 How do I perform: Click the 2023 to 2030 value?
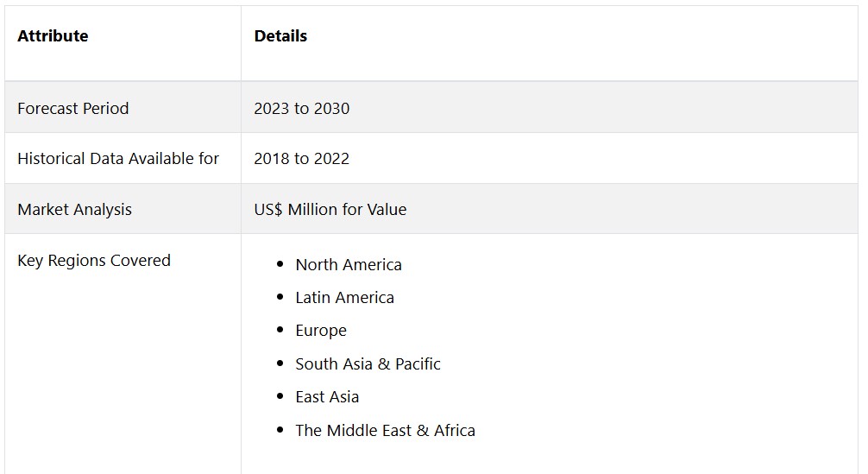301,109
